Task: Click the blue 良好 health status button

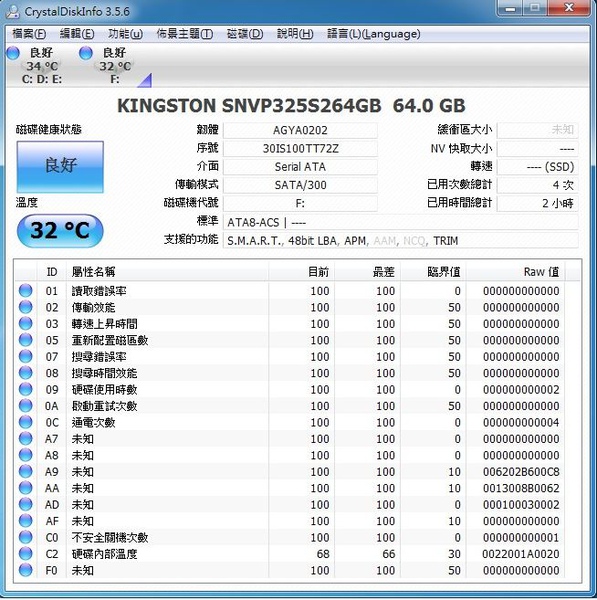Action: [x=60, y=167]
